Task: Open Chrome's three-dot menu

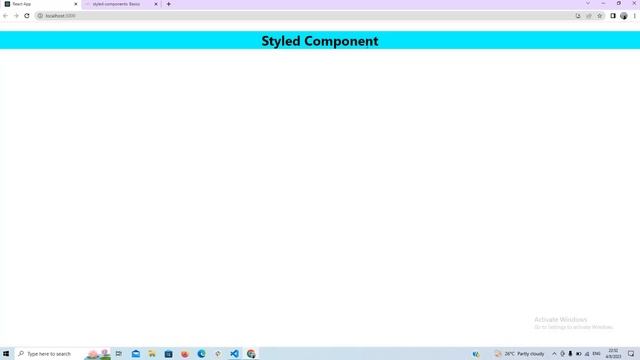Action: (x=634, y=16)
